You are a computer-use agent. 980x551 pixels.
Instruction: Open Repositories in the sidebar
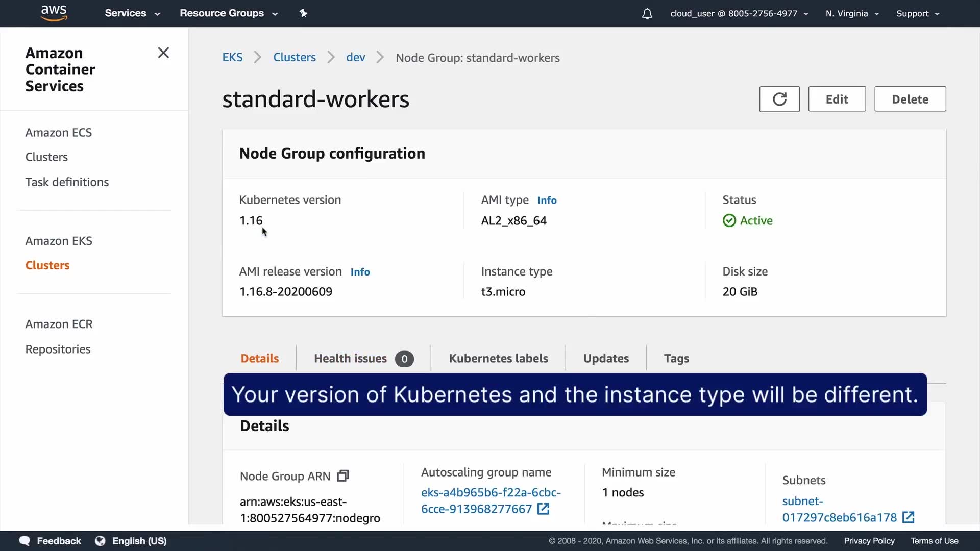pos(58,349)
